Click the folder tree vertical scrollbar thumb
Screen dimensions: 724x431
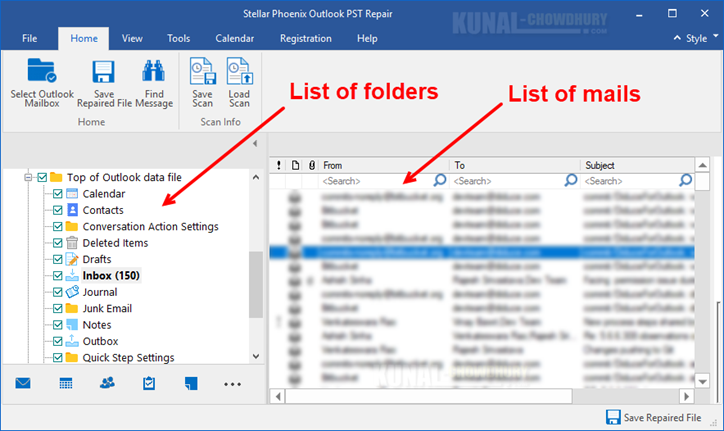point(256,285)
